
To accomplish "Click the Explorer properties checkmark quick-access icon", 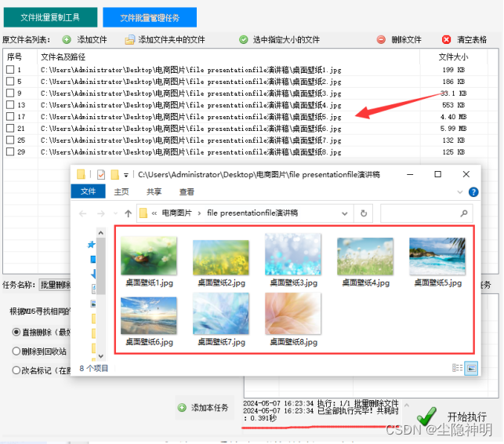I will pos(101,174).
